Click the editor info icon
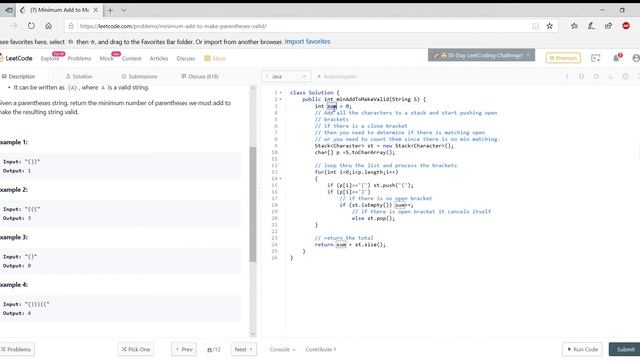 (567, 76)
